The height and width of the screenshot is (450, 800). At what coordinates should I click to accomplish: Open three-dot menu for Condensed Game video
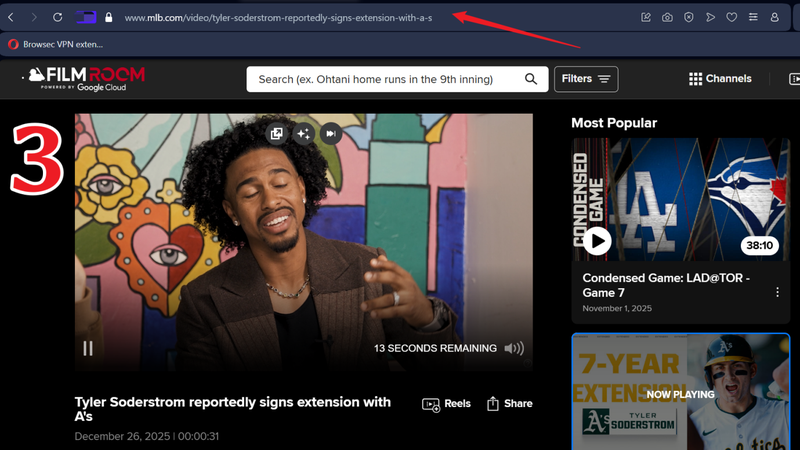tap(777, 292)
